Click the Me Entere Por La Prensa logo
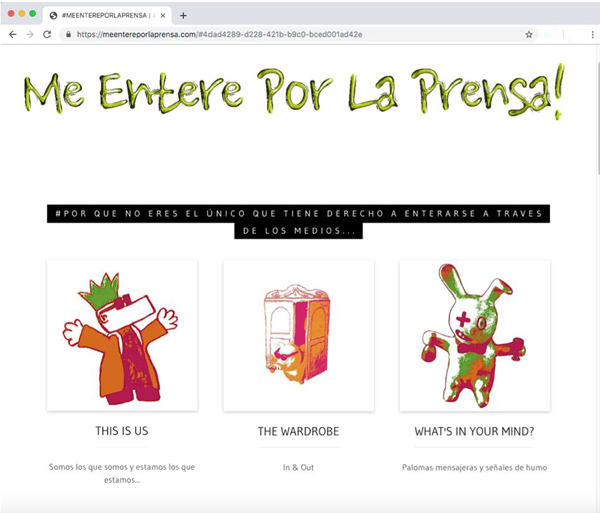The image size is (600, 513). [x=294, y=91]
